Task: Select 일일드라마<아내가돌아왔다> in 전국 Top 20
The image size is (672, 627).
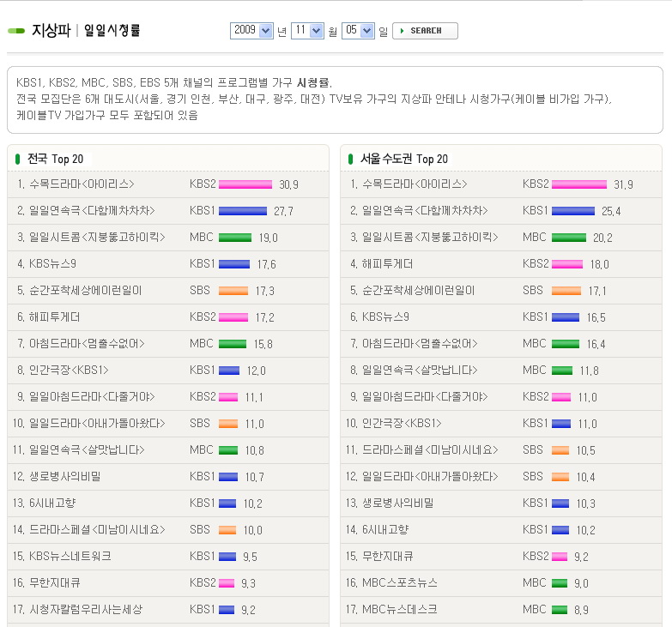Action: pyautogui.click(x=97, y=423)
